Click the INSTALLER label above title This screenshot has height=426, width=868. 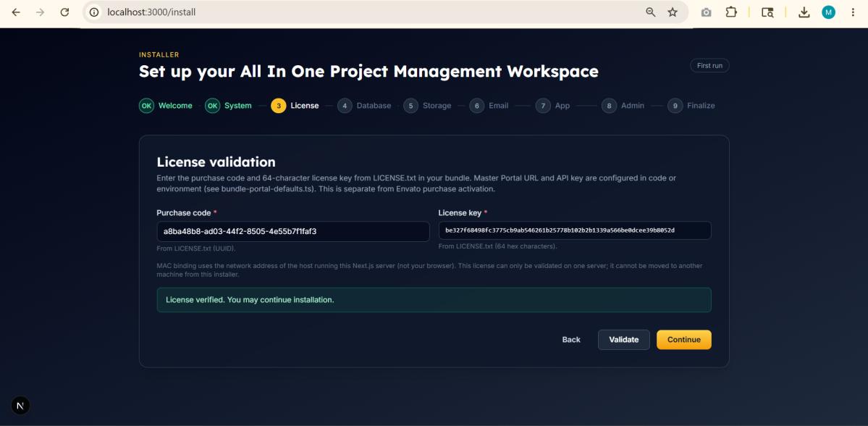pyautogui.click(x=159, y=55)
